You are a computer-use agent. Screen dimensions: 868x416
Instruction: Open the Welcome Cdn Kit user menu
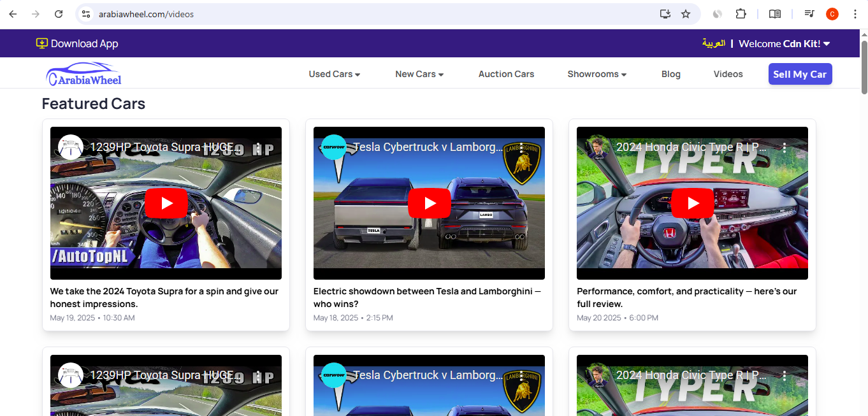click(784, 43)
